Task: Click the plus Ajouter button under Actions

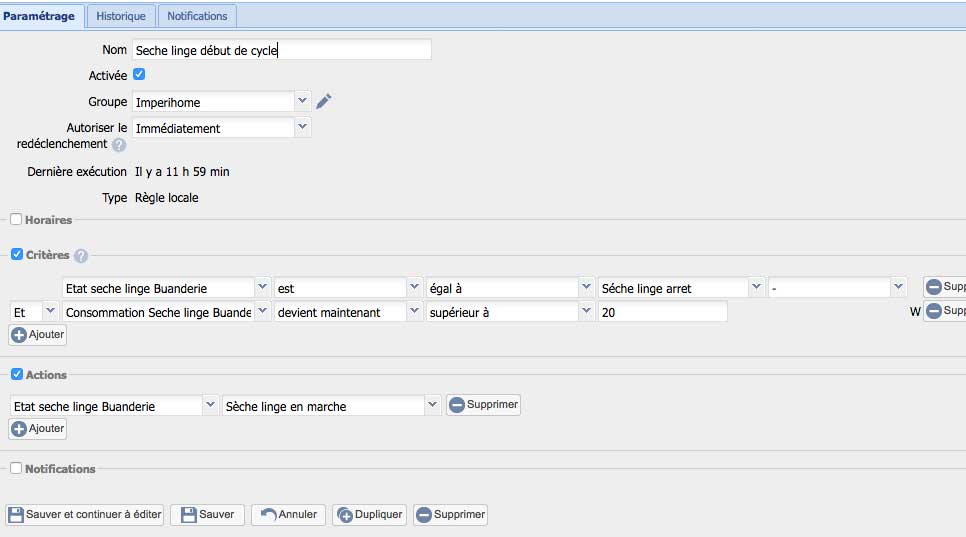Action: point(38,428)
